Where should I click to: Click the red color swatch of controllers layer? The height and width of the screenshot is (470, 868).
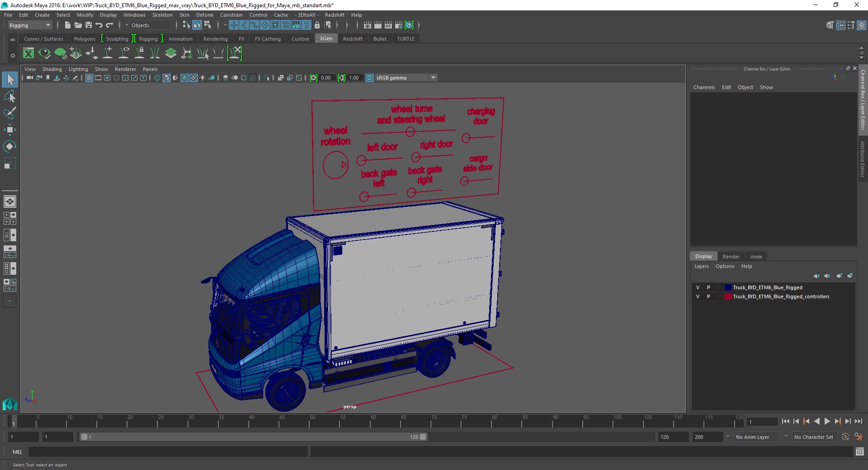728,296
